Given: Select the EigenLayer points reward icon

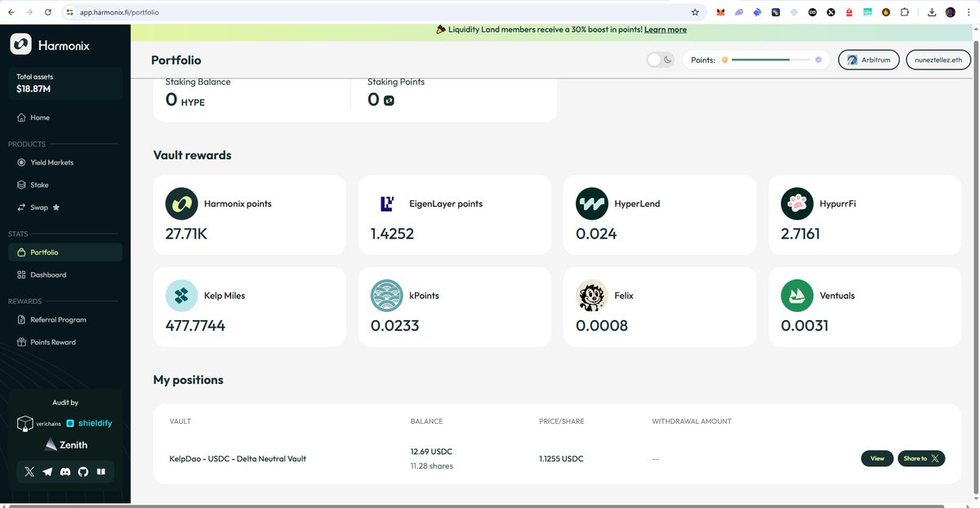Looking at the screenshot, I should [x=386, y=203].
